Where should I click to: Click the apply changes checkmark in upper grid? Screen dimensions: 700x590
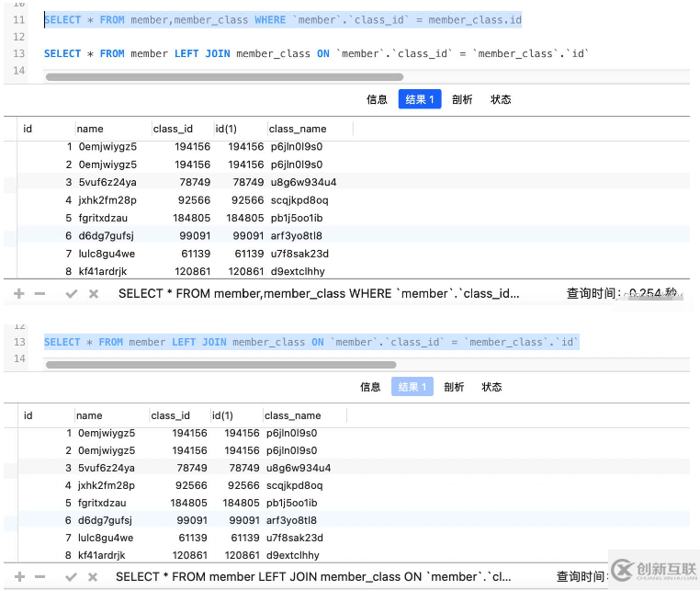[x=72, y=294]
